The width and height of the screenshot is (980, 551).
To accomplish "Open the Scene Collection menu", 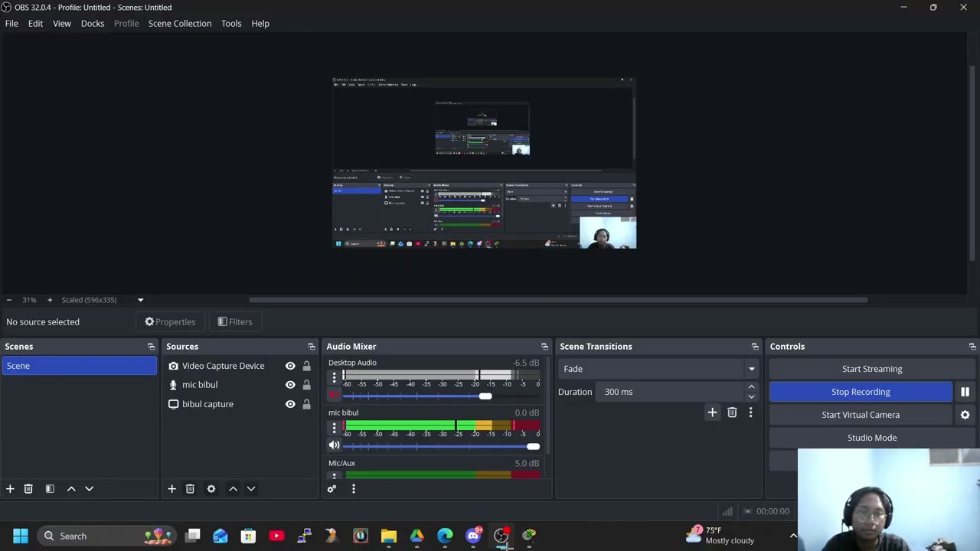I will pyautogui.click(x=180, y=23).
